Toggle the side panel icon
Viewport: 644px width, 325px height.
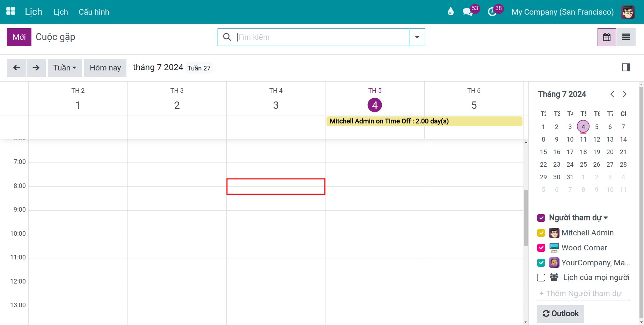(x=626, y=67)
